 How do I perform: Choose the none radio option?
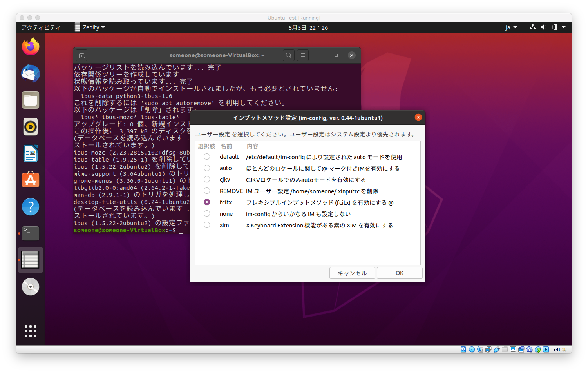[207, 214]
